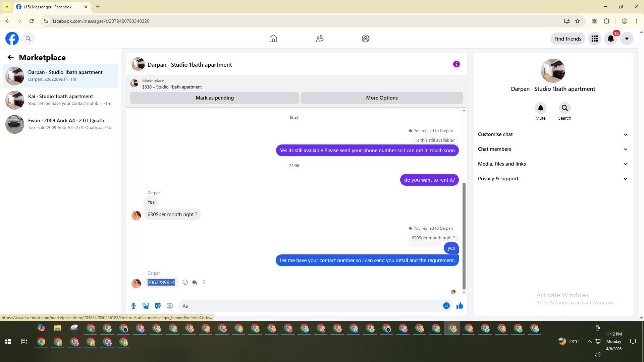Screen dimensions: 644x362
Task: Show hidden system tray icons
Action: (589, 342)
